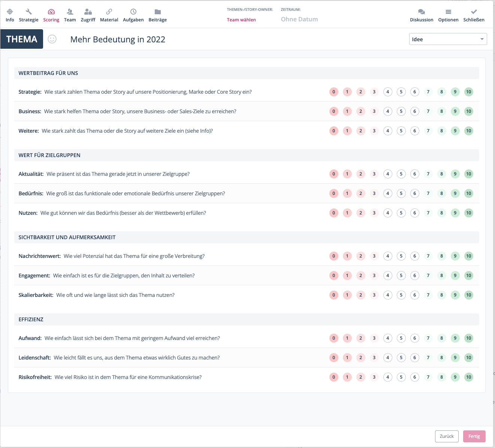Open the Strategie wrench icon
This screenshot has width=495, height=448.
pos(28,12)
